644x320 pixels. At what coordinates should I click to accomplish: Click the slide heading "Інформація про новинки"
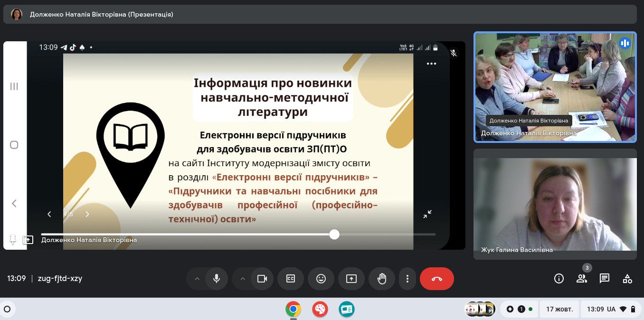(273, 83)
